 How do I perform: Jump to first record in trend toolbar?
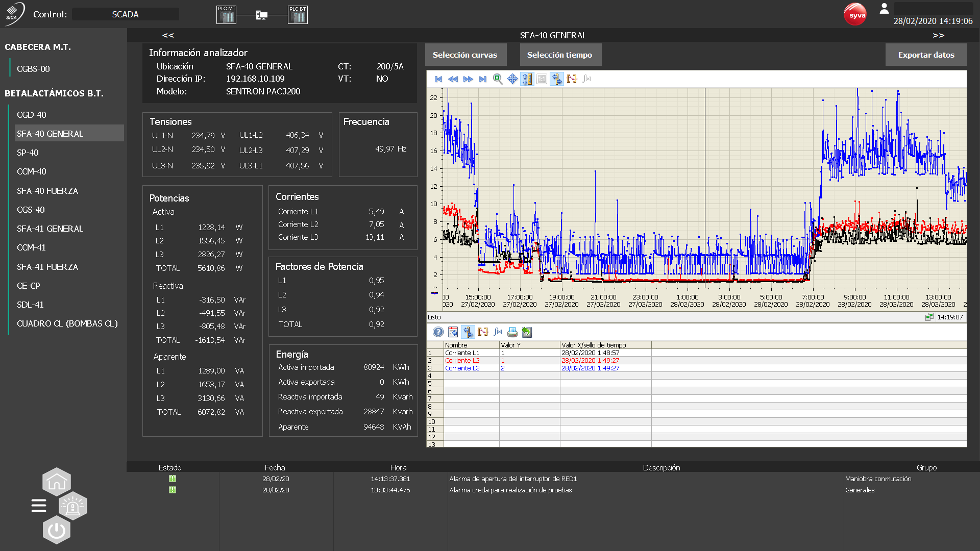pos(438,79)
